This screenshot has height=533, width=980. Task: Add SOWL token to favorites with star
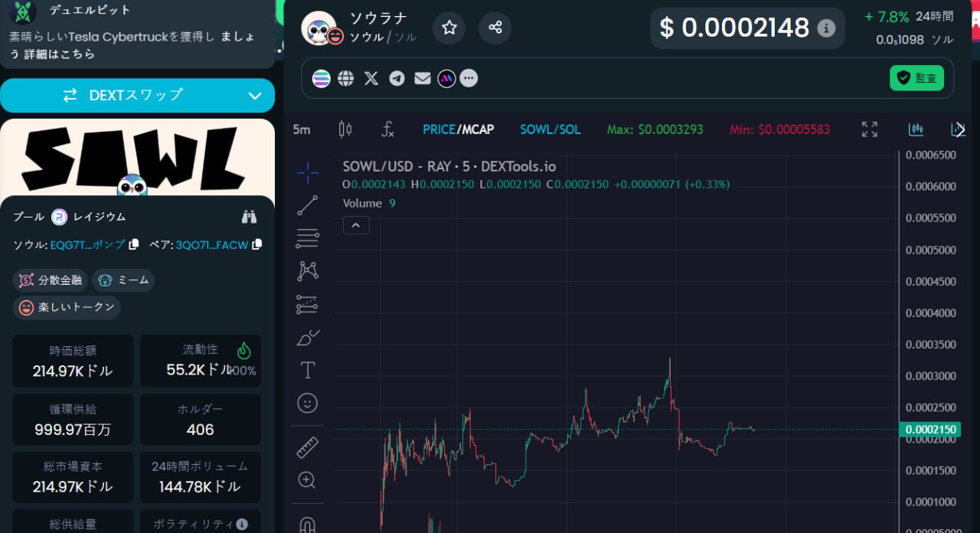(x=449, y=28)
